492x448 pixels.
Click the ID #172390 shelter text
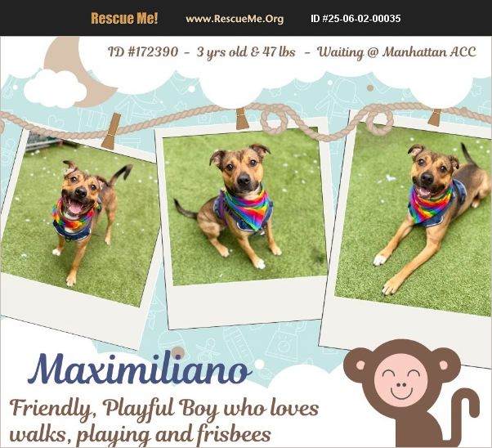pyautogui.click(x=143, y=52)
